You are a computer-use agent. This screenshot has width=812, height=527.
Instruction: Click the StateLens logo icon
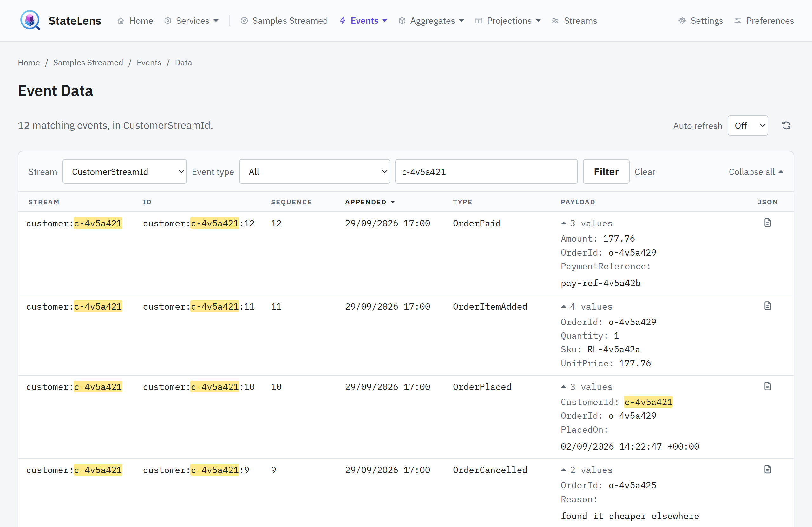point(30,20)
